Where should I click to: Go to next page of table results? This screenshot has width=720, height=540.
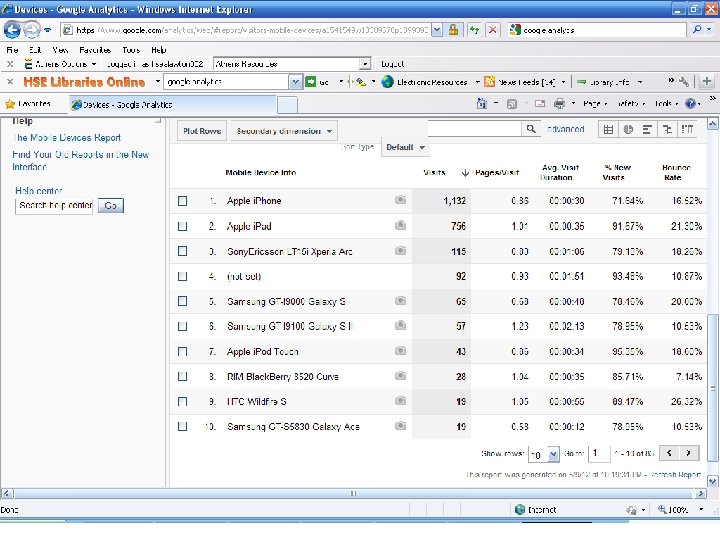coord(688,453)
